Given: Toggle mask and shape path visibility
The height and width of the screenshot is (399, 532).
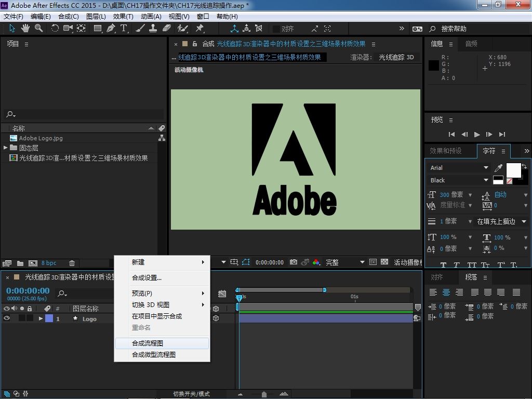Looking at the screenshot, I should tap(246, 262).
